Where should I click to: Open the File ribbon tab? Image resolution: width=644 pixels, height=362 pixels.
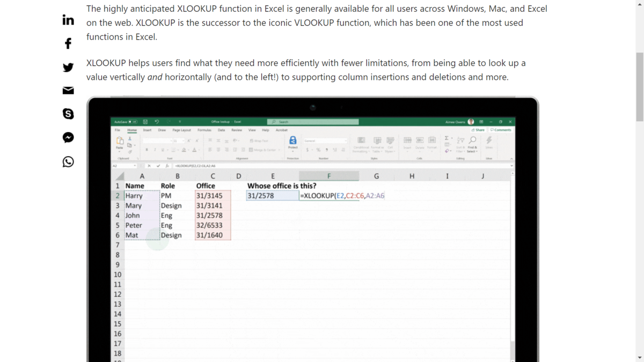tap(118, 130)
